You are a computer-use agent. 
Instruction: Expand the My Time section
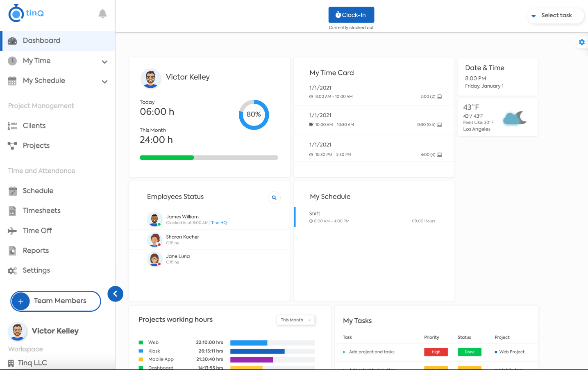(105, 61)
